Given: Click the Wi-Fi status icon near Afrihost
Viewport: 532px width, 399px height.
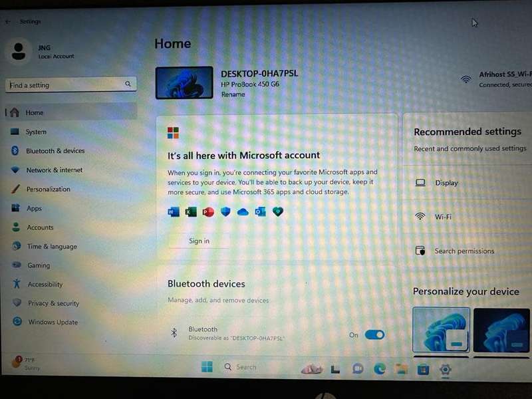Looking at the screenshot, I should 466,79.
